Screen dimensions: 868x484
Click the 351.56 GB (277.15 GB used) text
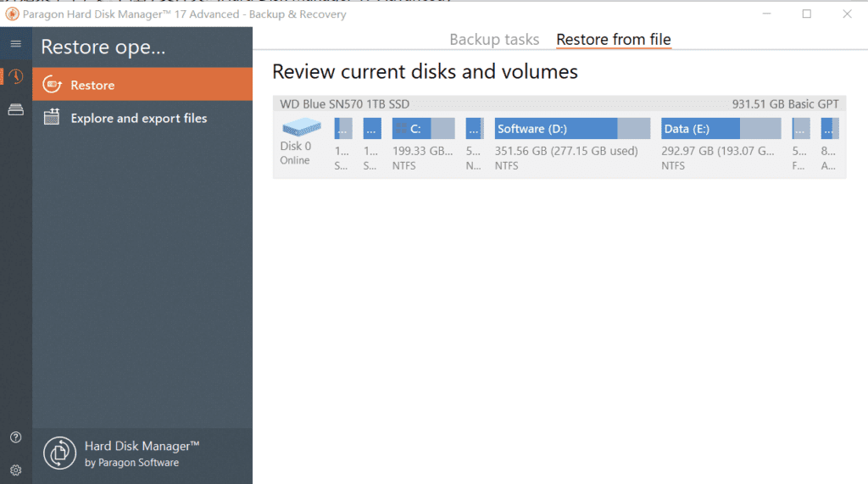point(565,151)
